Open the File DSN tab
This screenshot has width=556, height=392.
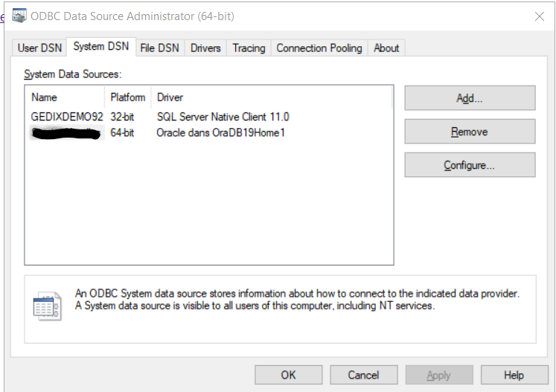point(159,48)
